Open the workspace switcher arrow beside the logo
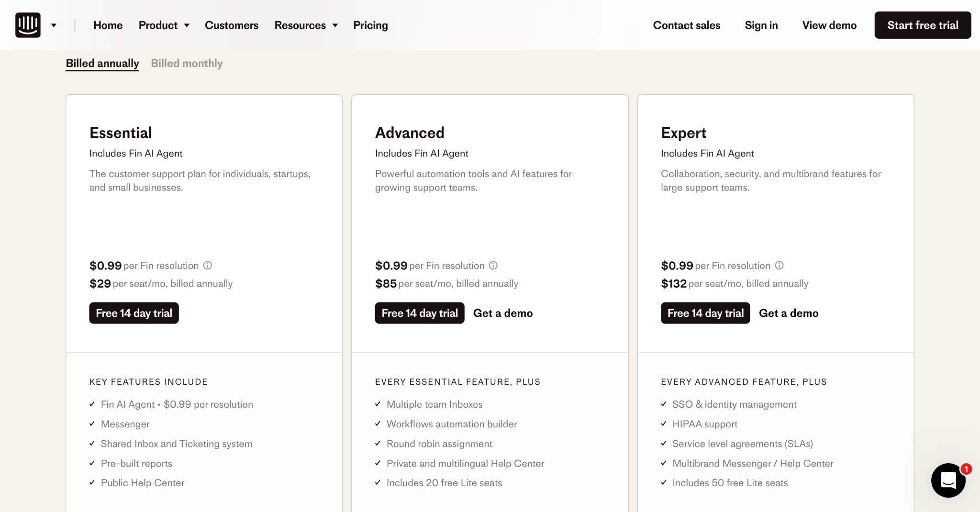This screenshot has width=980, height=512. 54,25
